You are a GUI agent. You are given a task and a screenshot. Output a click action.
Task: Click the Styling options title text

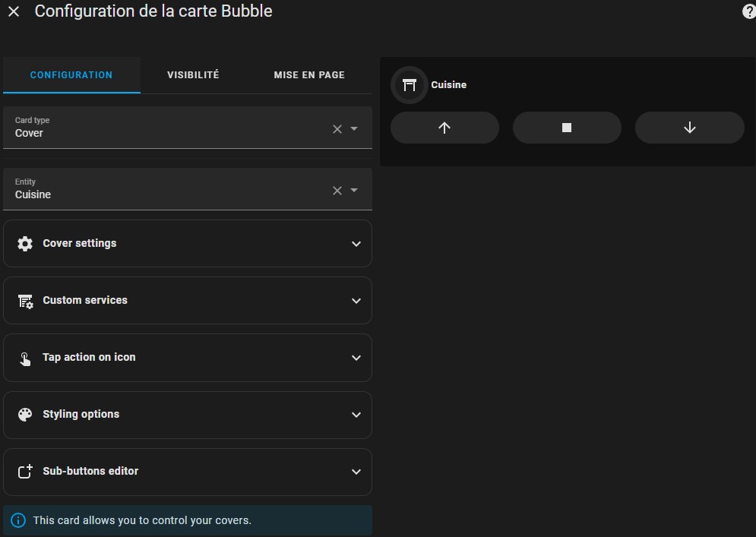(x=81, y=414)
